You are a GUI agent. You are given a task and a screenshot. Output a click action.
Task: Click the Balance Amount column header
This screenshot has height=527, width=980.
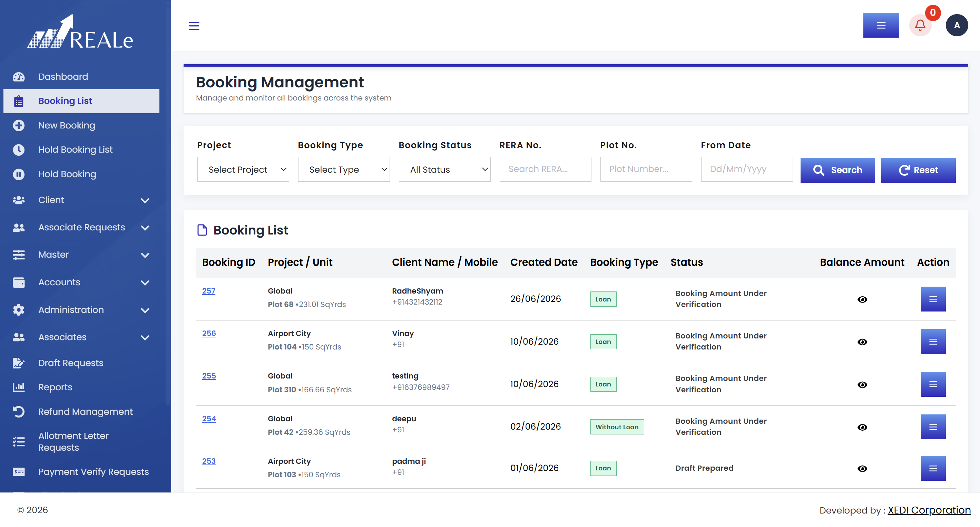point(862,262)
